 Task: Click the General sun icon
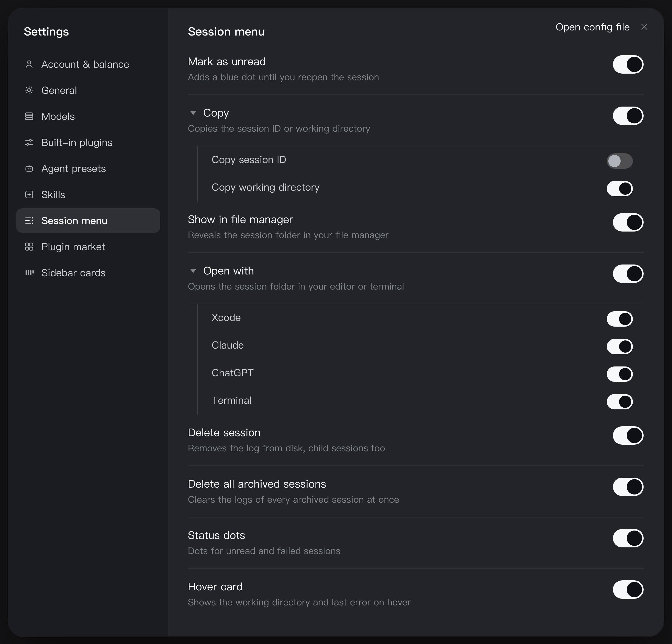[x=29, y=90]
